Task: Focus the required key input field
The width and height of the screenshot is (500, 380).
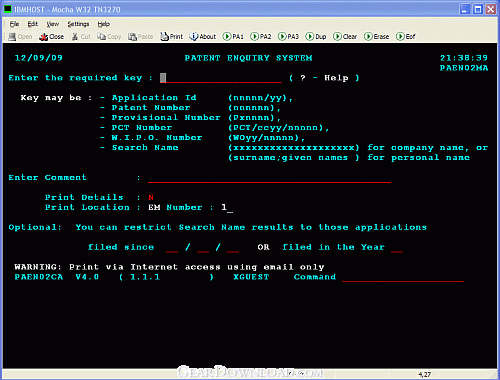Action: coord(221,78)
